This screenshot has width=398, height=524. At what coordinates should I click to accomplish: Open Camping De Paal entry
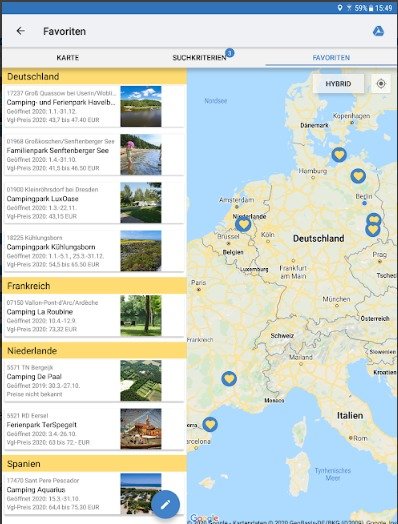coord(94,381)
